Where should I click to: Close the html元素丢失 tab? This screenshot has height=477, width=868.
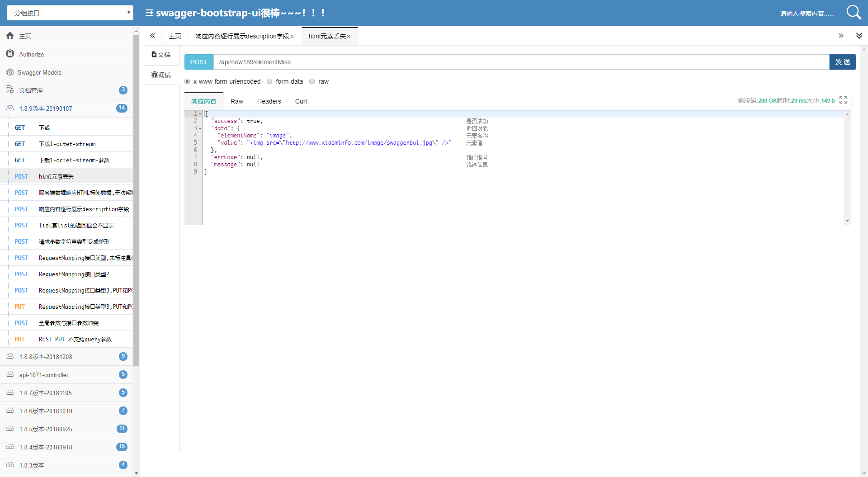pyautogui.click(x=349, y=37)
